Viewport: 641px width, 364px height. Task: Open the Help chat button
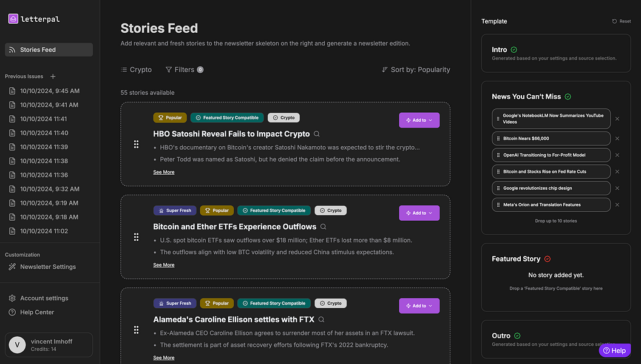[x=614, y=351]
